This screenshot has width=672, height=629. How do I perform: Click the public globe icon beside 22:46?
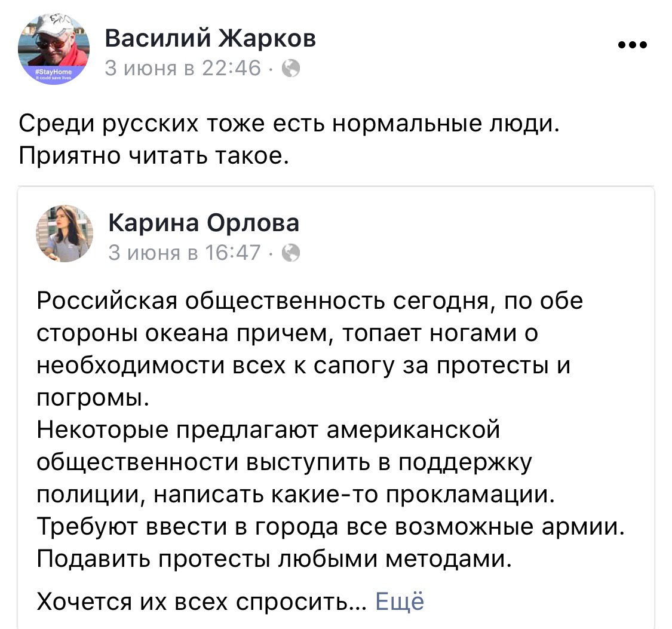coord(290,69)
